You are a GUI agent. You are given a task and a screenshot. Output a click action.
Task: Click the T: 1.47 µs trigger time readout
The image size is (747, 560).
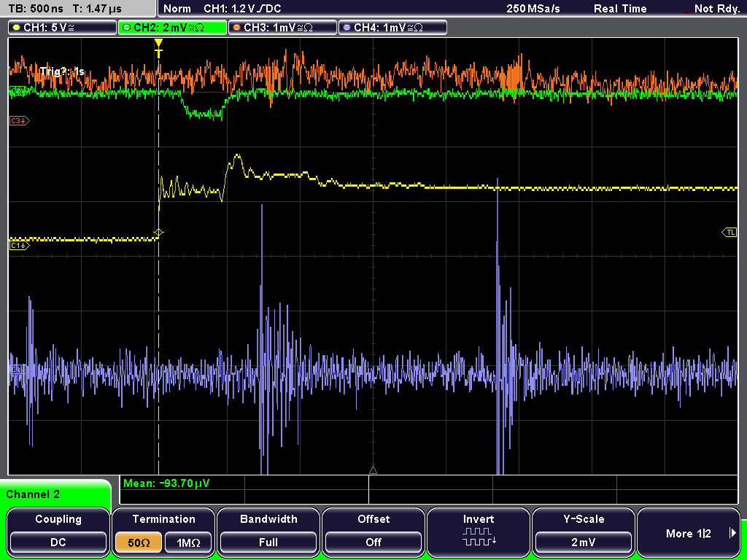[98, 9]
